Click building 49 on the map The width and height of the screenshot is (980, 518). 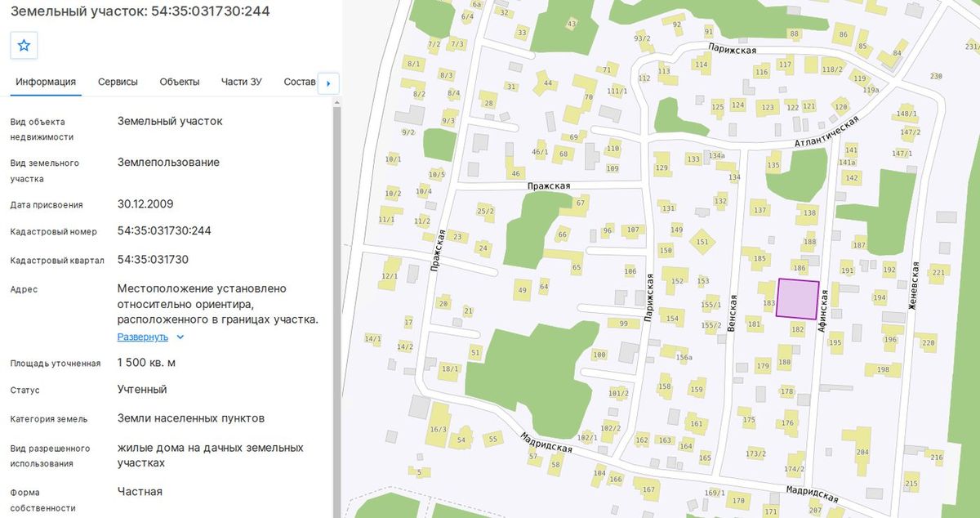click(x=523, y=290)
